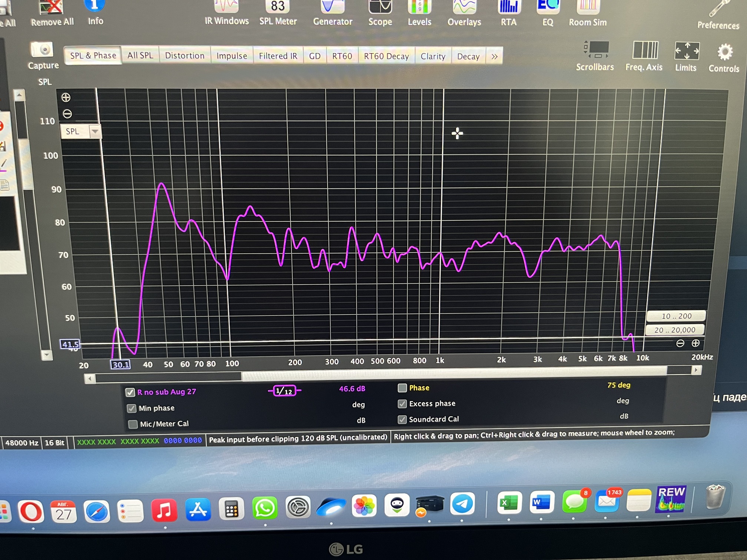Toggle the Freq. Axis icon
747x560 pixels.
[x=645, y=50]
